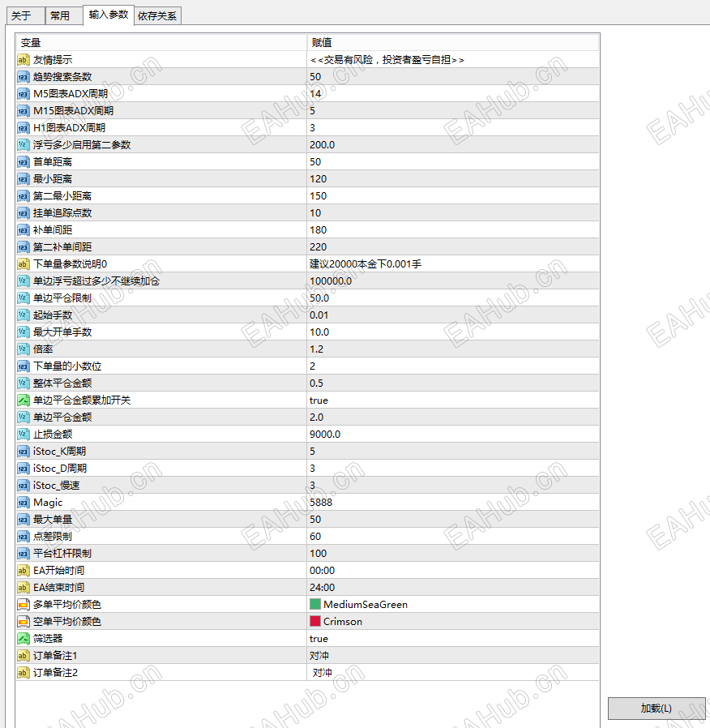Click the string icon beside 友情提示
This screenshot has width=710, height=728.
pos(24,60)
